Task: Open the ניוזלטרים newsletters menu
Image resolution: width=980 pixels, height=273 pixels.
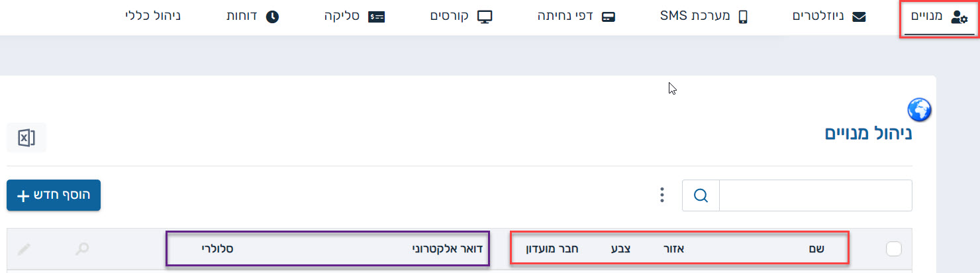Action: (829, 17)
